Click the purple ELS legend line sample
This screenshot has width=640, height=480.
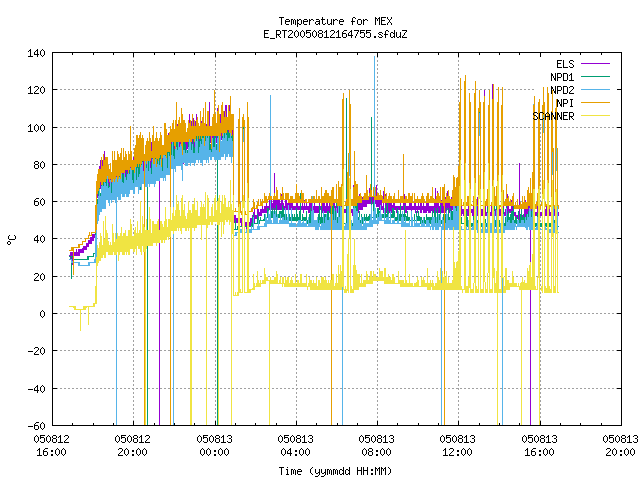pyautogui.click(x=595, y=64)
